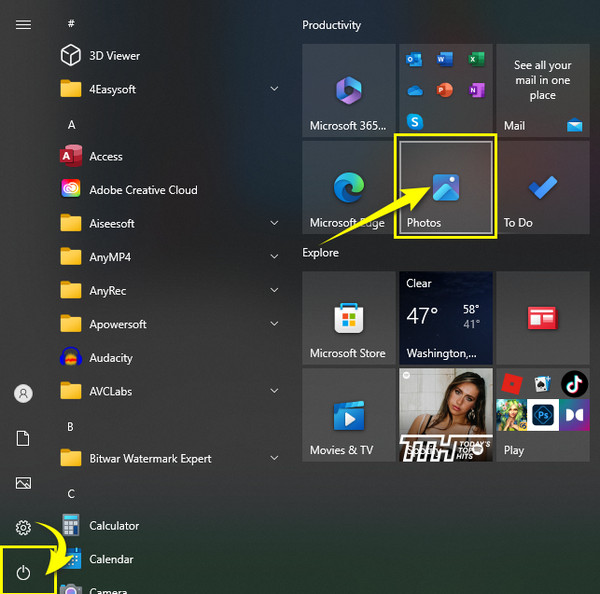The image size is (600, 594).
Task: Launch Audacity from the app list
Action: click(x=168, y=357)
